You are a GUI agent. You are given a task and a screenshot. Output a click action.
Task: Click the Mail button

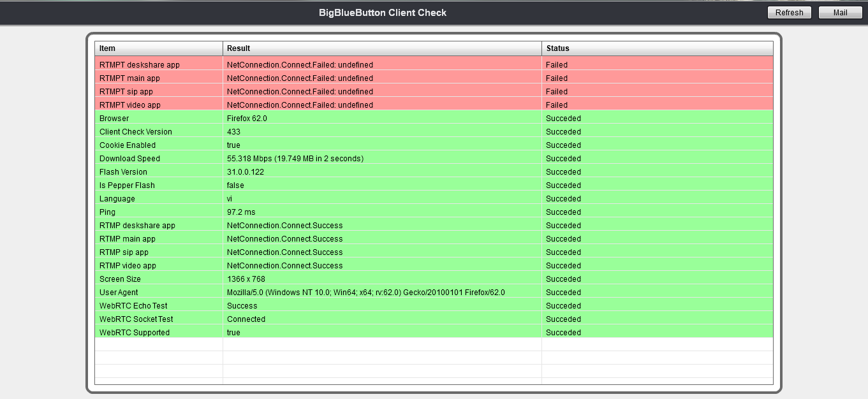pos(839,12)
